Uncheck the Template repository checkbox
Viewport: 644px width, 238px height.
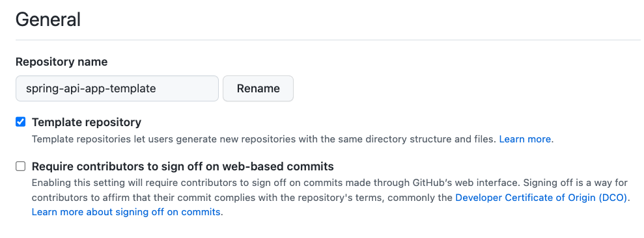click(21, 122)
